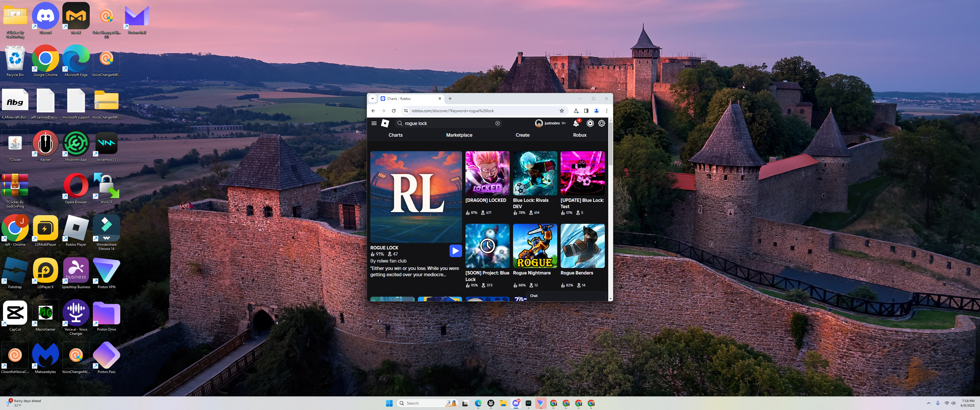Open the Rogue Nightmare game thumbnail

[534, 246]
